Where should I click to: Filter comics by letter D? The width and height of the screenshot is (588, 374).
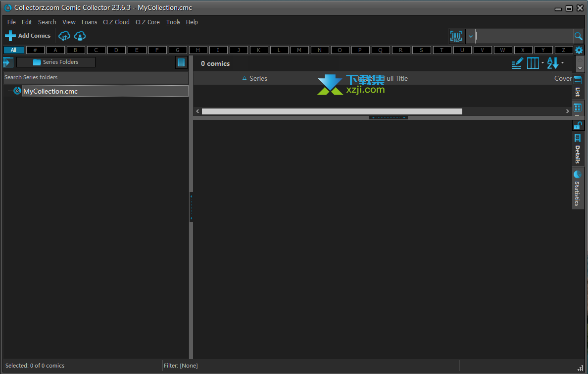pos(116,50)
